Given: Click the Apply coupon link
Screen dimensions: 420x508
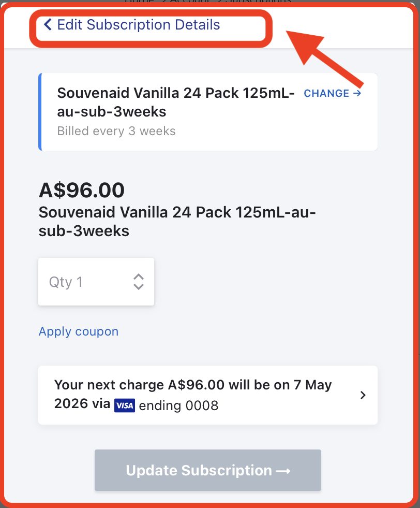Looking at the screenshot, I should tap(79, 331).
